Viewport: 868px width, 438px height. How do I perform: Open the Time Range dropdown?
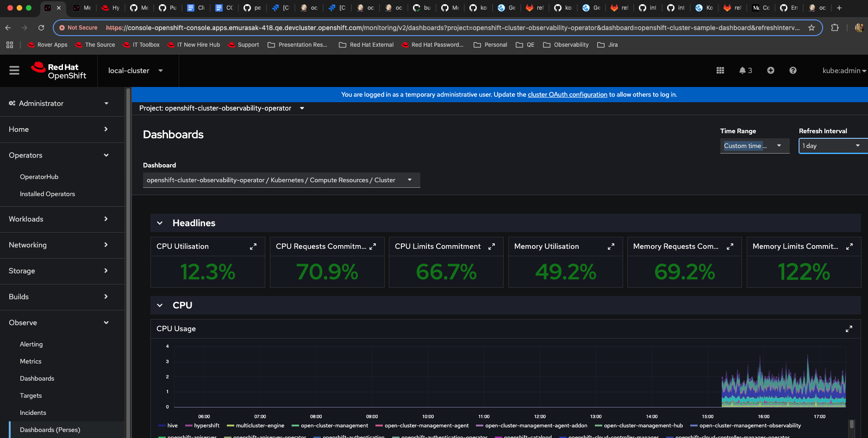pos(755,146)
